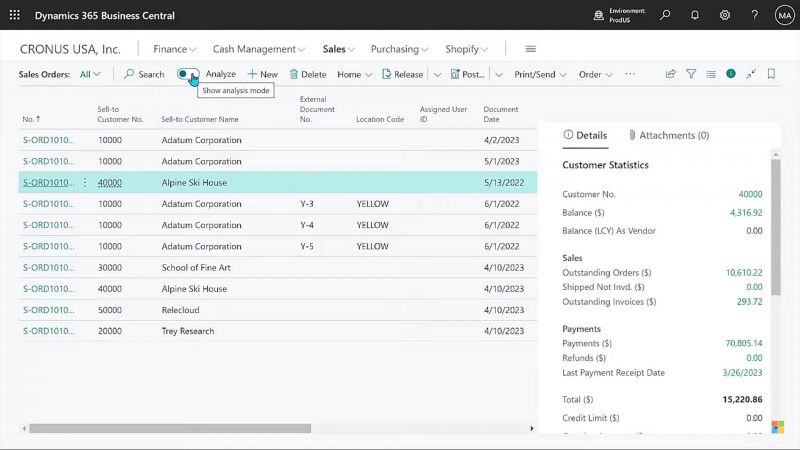
Task: Toggle the analysis mode switch
Action: point(188,74)
